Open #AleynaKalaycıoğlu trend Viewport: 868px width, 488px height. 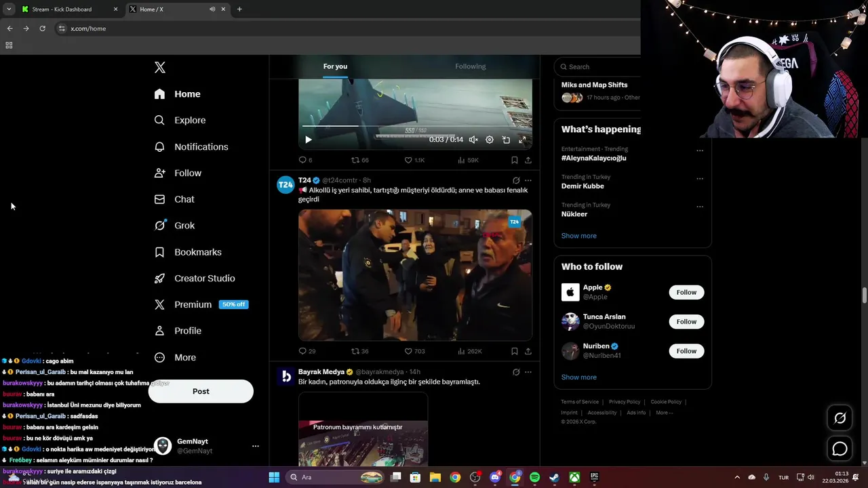(x=593, y=158)
